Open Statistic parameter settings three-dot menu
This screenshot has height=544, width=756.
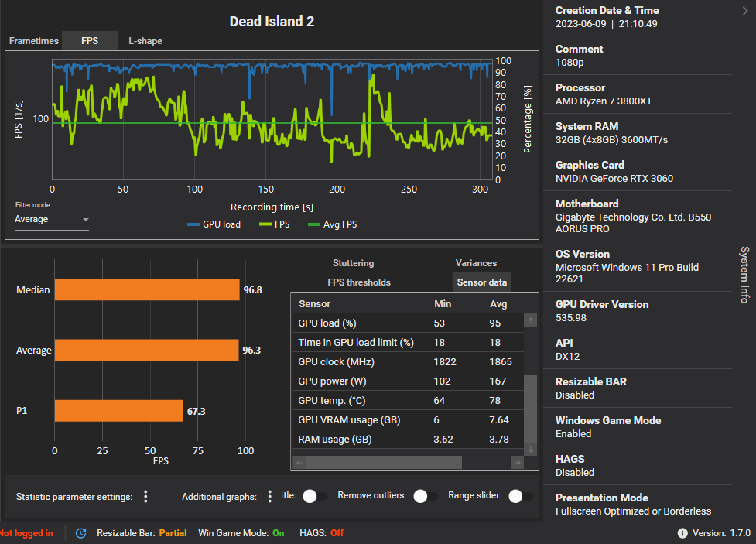point(145,497)
